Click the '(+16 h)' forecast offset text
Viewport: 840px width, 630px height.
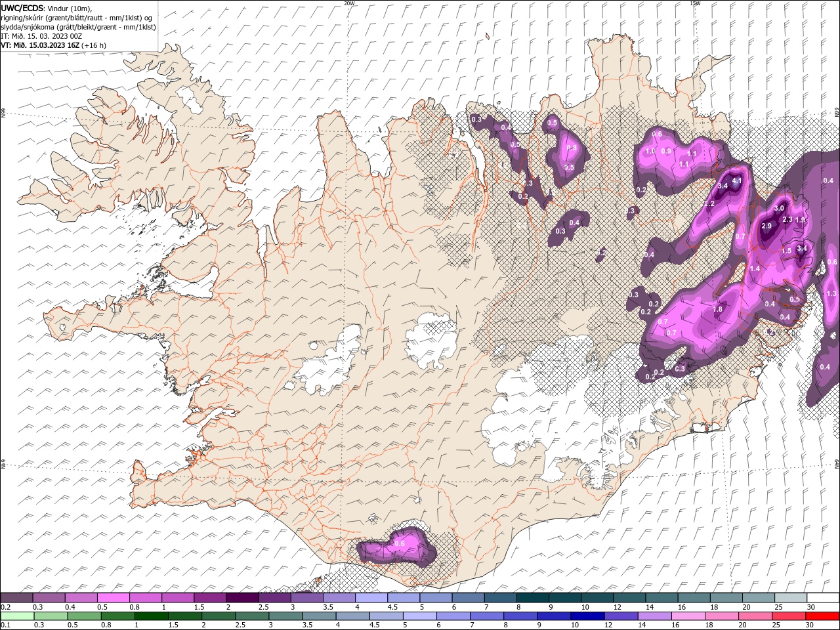[94, 45]
